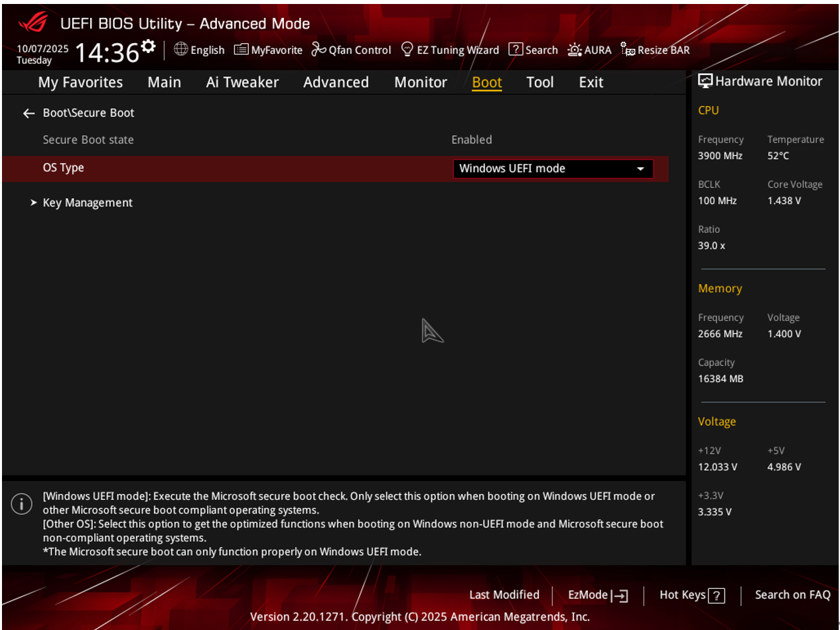
Task: Expand the Key Management submenu
Action: coord(88,203)
